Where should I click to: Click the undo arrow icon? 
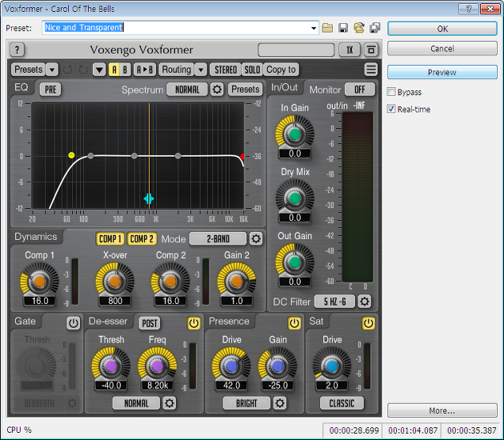coord(67,70)
